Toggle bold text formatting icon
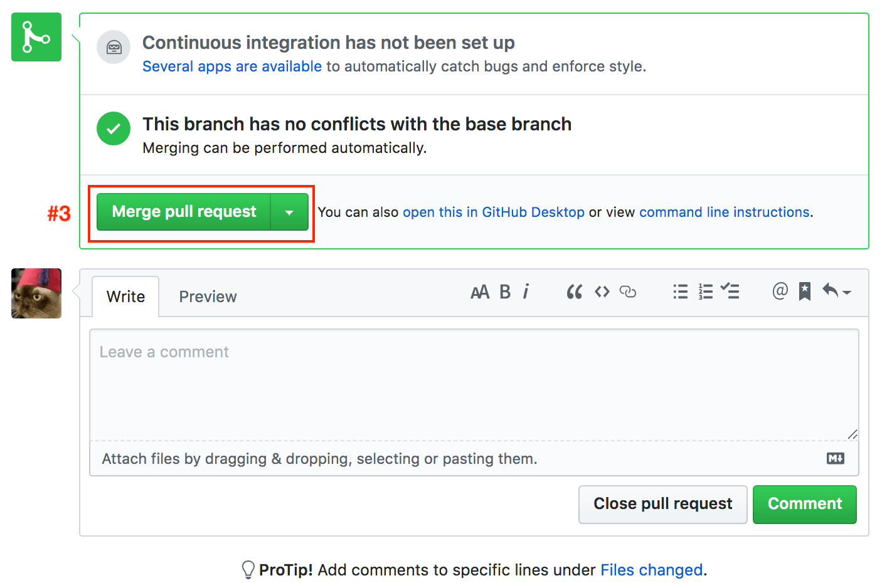882x588 pixels. (x=505, y=292)
